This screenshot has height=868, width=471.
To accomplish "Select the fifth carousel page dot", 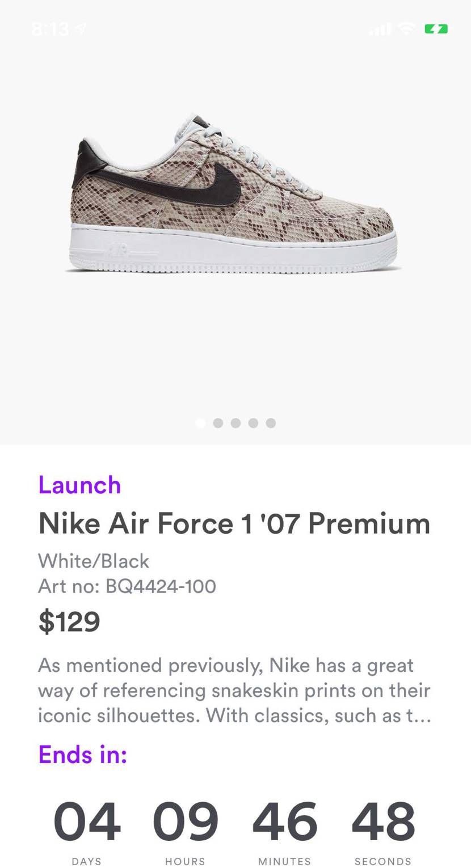I will (271, 423).
